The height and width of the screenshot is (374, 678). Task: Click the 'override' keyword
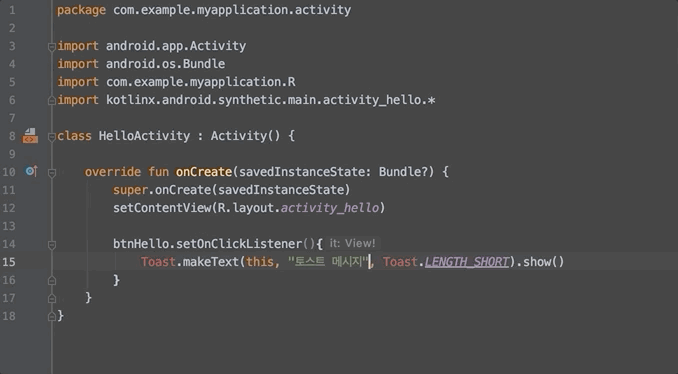coord(113,172)
